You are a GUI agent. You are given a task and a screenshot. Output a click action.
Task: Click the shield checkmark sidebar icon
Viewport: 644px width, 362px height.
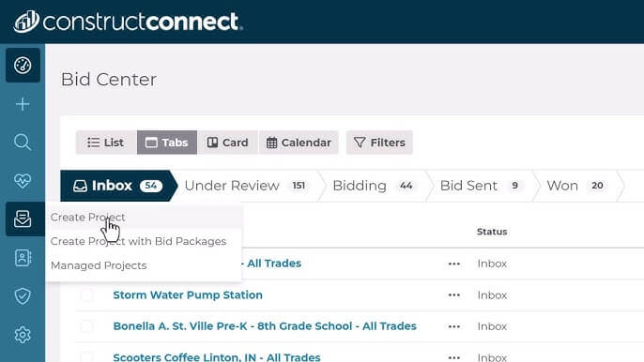point(23,296)
